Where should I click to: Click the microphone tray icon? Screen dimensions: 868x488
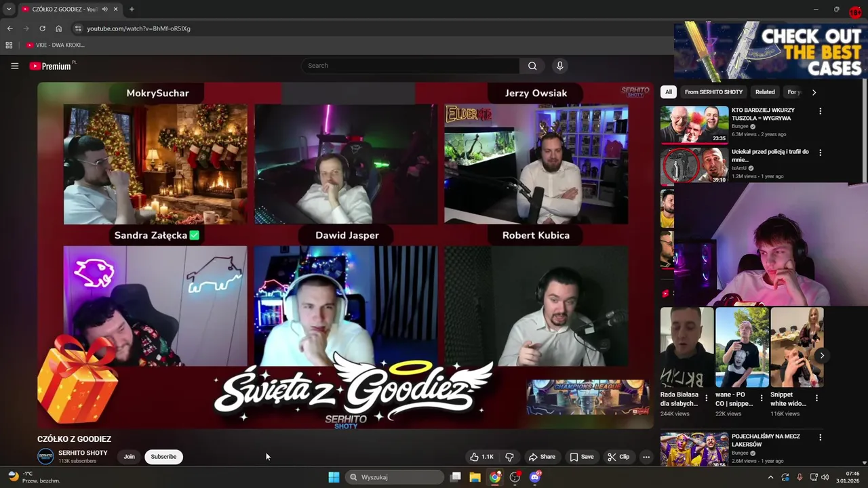[800, 477]
